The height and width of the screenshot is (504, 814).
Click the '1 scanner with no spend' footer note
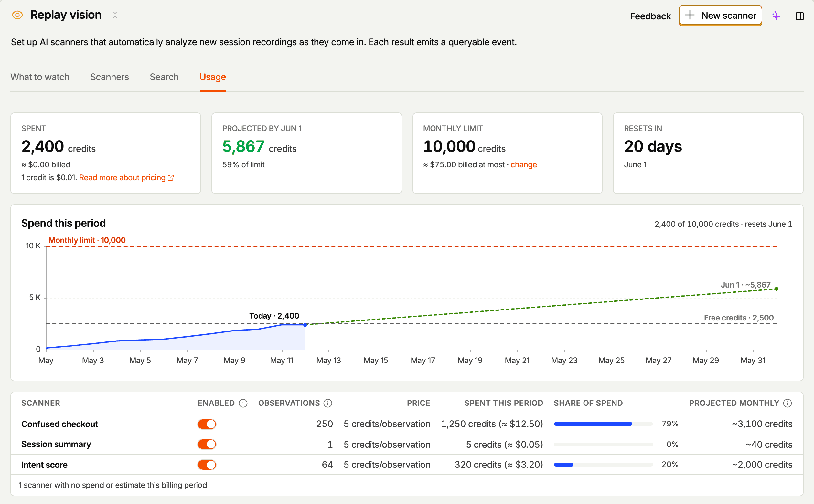tap(113, 485)
